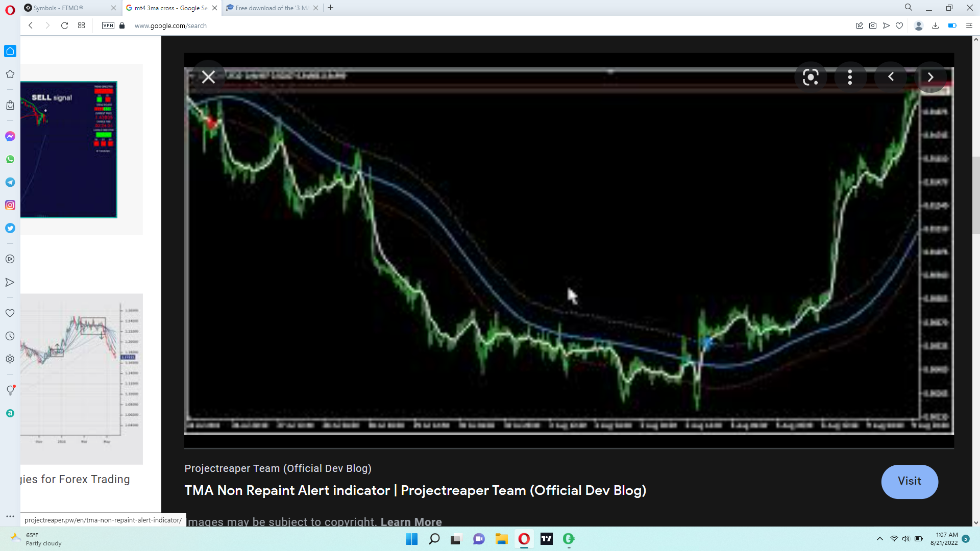The image size is (980, 551).
Task: Go to the next image result
Action: coord(930,77)
